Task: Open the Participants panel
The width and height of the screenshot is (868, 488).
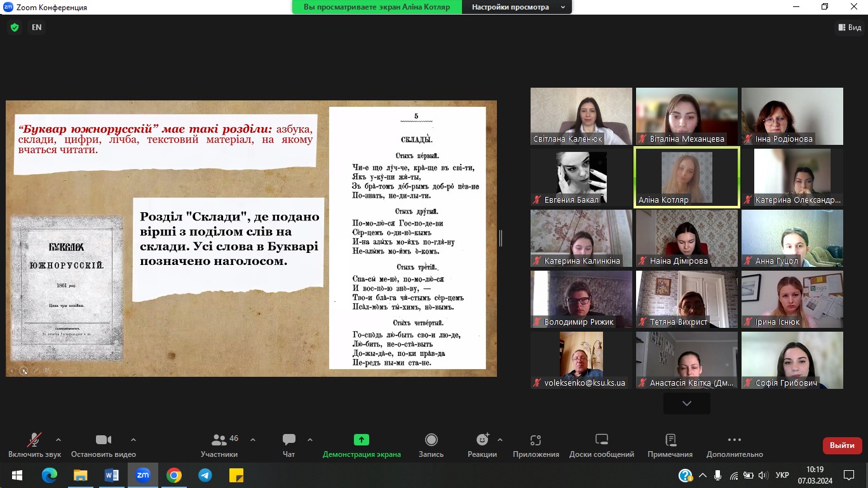Action: pos(219,445)
